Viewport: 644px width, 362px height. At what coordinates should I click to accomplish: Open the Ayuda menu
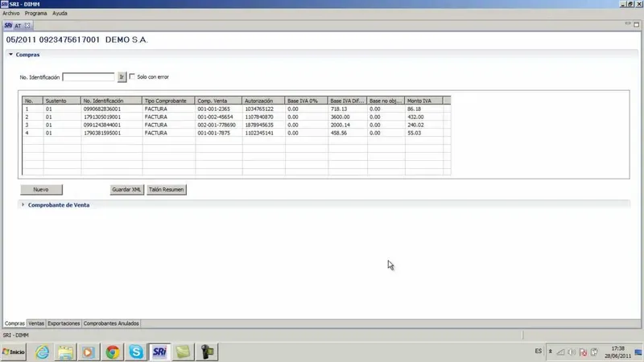pyautogui.click(x=60, y=13)
